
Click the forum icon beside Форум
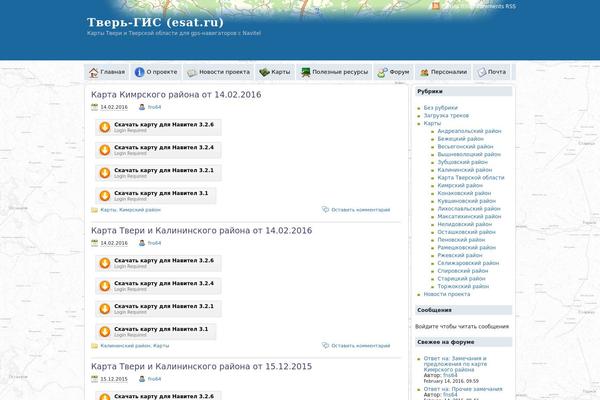click(382, 72)
